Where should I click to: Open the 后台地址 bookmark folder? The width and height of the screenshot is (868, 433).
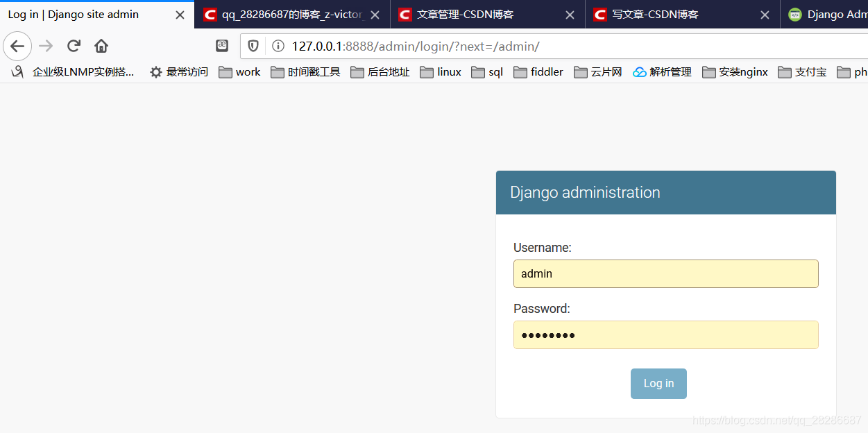(x=380, y=71)
